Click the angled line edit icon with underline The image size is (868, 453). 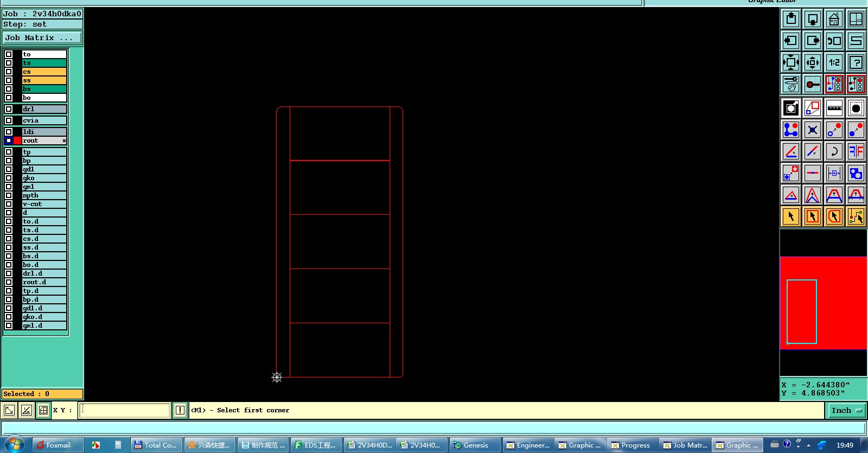(791, 151)
